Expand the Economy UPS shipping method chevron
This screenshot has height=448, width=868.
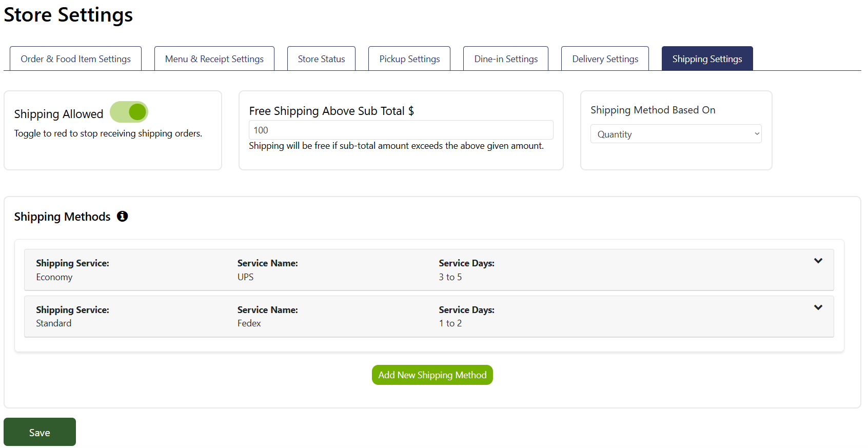[x=818, y=261]
